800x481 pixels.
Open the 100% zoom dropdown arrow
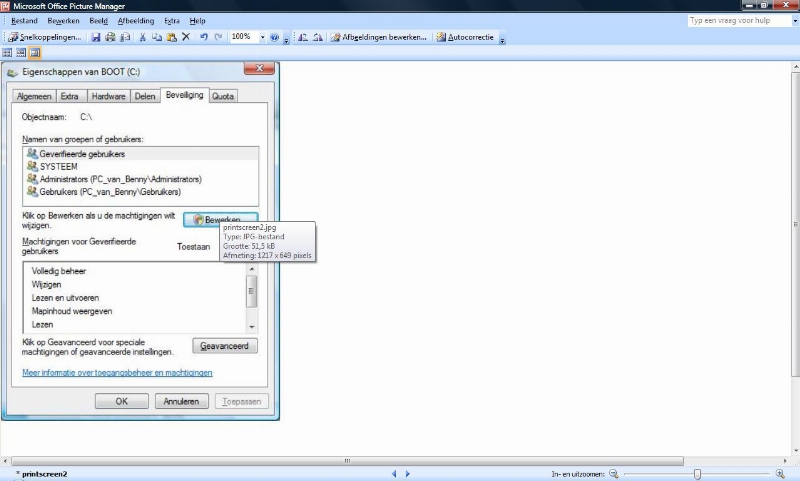263,37
